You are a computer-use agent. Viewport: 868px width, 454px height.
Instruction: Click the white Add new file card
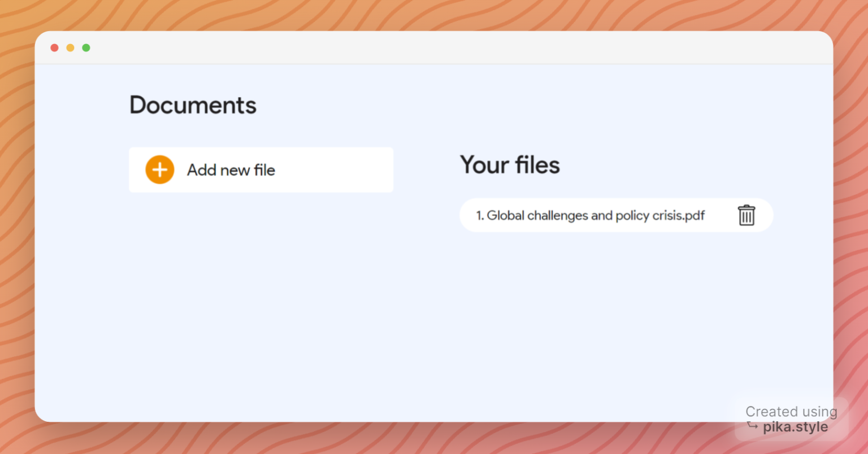tap(261, 169)
